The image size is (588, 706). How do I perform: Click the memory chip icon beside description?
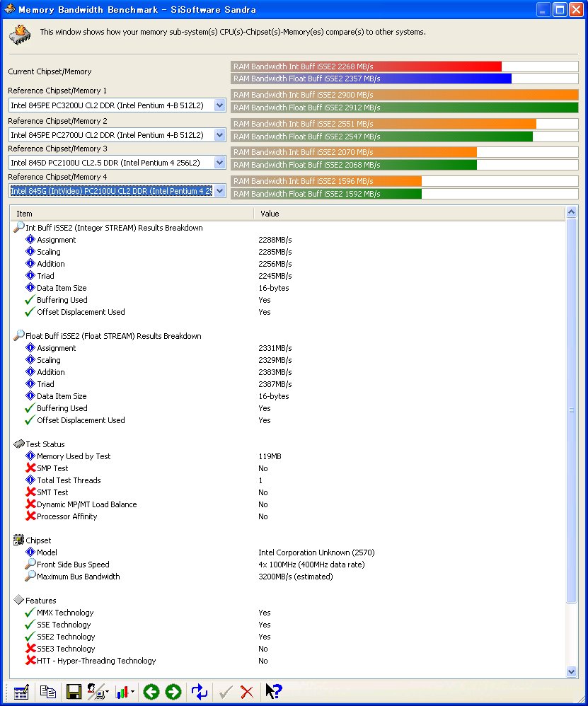20,35
